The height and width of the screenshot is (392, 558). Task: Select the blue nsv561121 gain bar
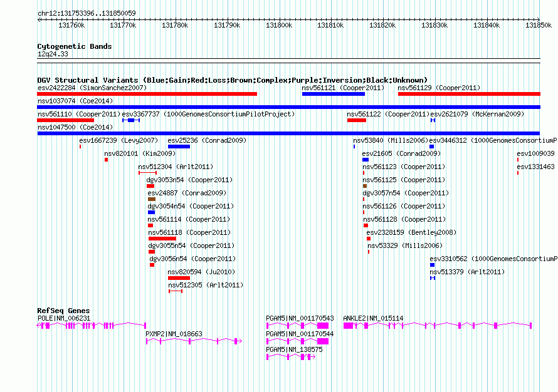point(334,94)
